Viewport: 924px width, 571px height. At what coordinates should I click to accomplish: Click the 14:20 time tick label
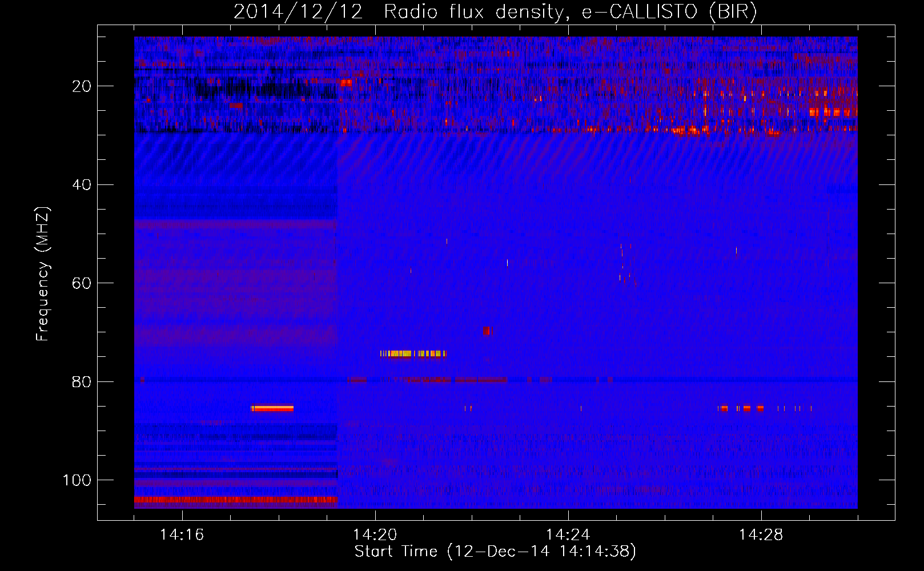point(375,535)
